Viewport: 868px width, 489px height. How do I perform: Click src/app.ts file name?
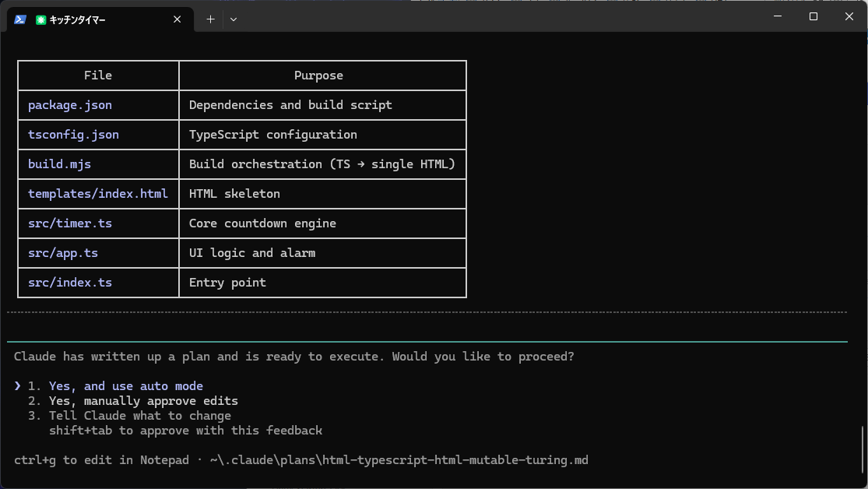[63, 253]
